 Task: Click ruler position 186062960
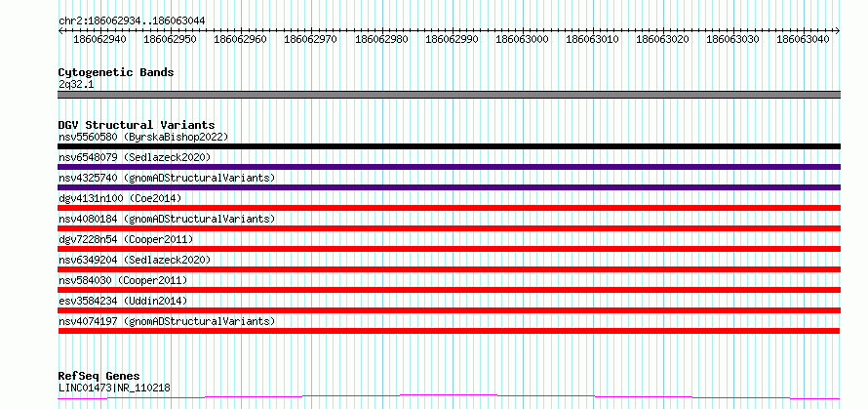[x=240, y=39]
